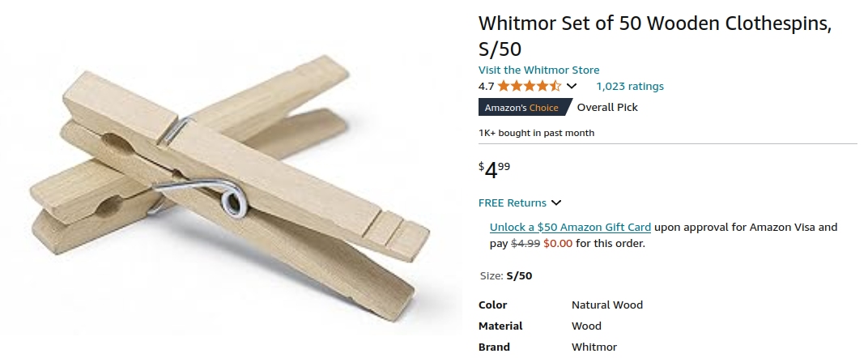This screenshot has height=358, width=868.
Task: Click the 4.7 rating number
Action: [486, 87]
